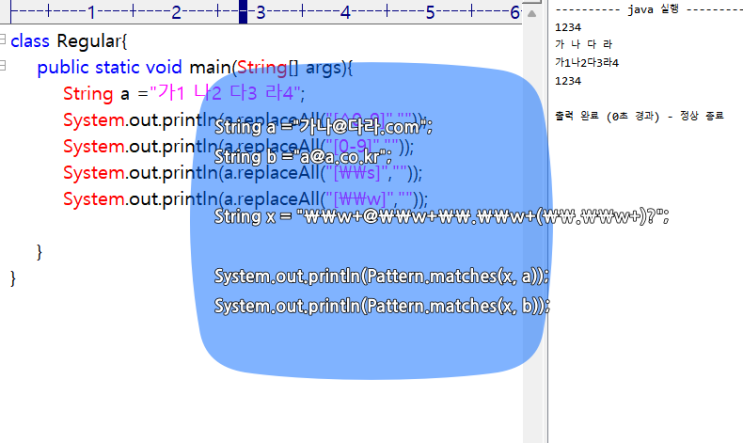Collapse the fold marker beside class Regular
The image size is (743, 443).
3,39
